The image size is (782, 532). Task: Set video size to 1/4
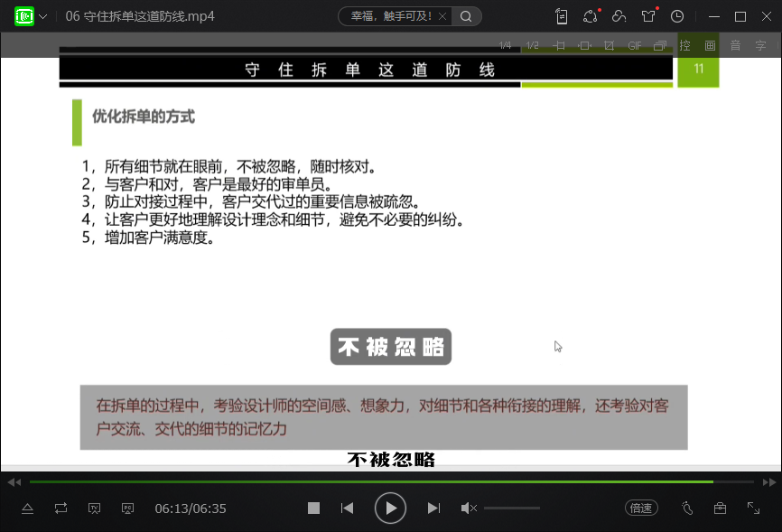[x=505, y=45]
